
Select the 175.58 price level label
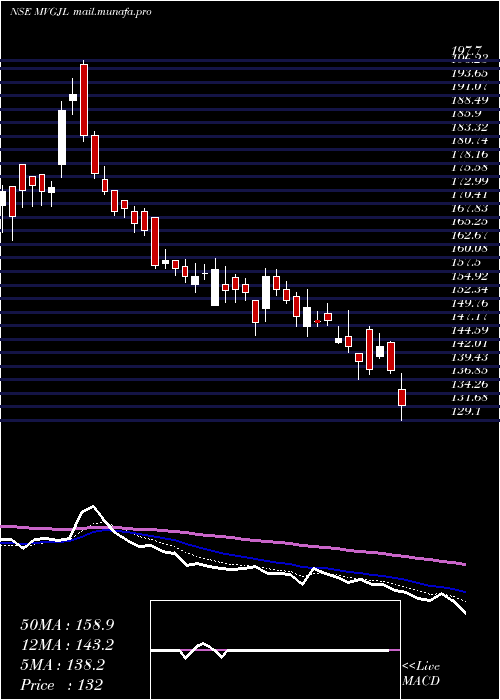pos(469,168)
